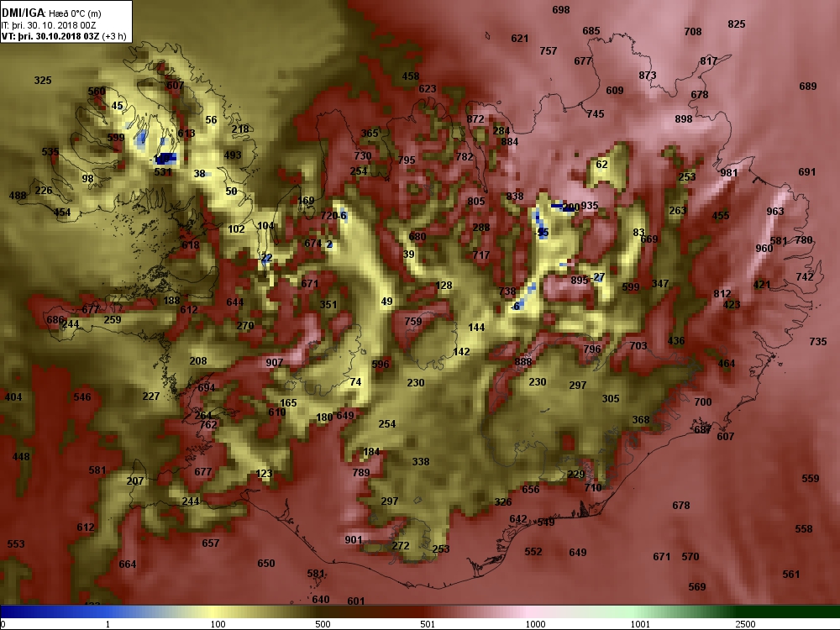Image resolution: width=840 pixels, height=630 pixels.
Task: Click the map value '535'
Action: (50, 151)
